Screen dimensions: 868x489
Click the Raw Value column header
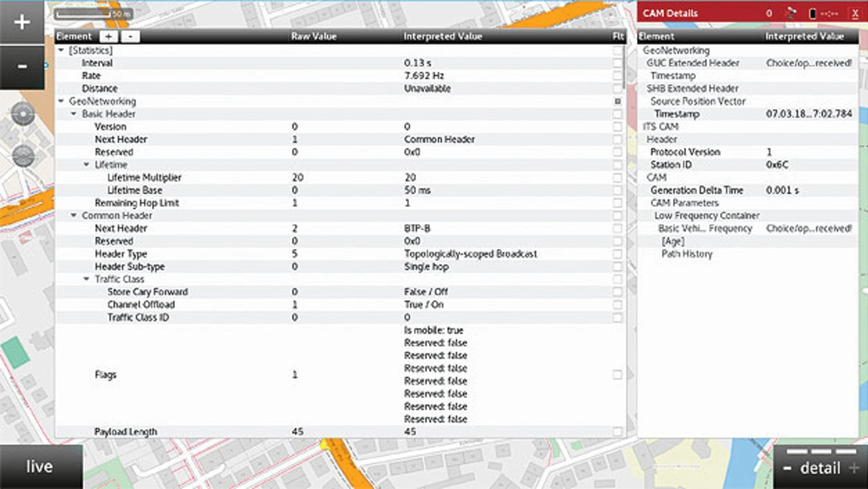pyautogui.click(x=314, y=37)
